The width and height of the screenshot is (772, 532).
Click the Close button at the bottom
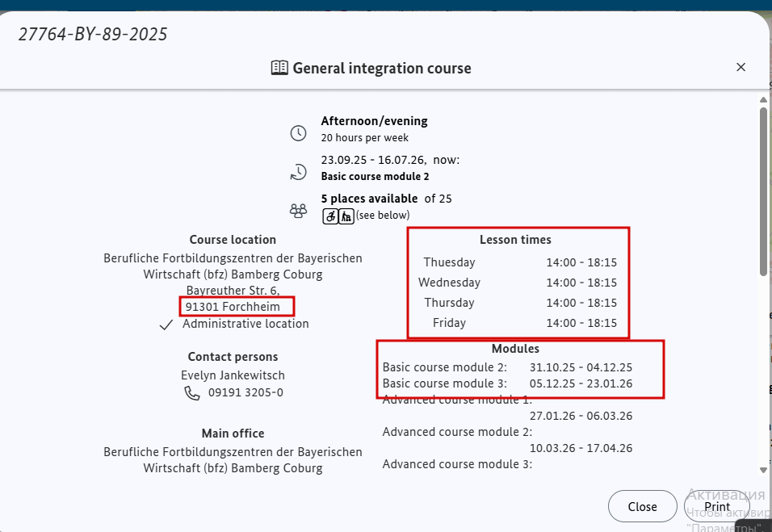(642, 506)
